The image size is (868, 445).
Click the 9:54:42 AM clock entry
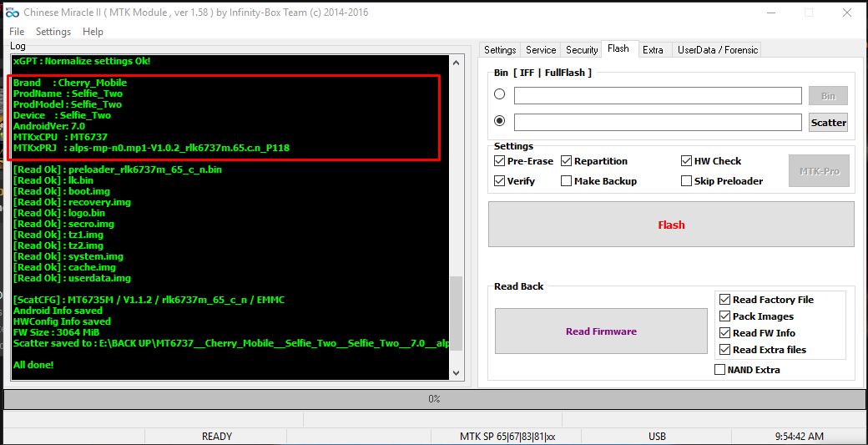point(800,436)
